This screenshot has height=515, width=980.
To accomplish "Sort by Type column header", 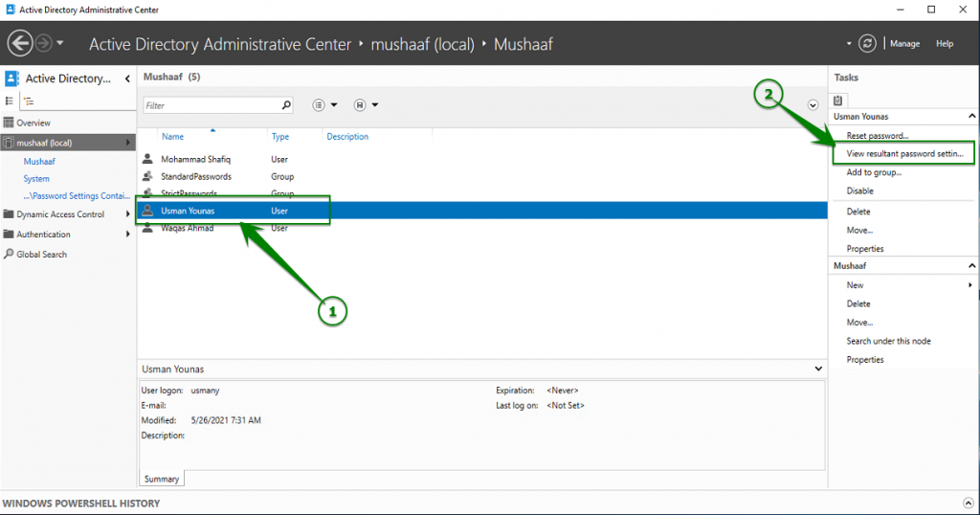I will tap(280, 137).
